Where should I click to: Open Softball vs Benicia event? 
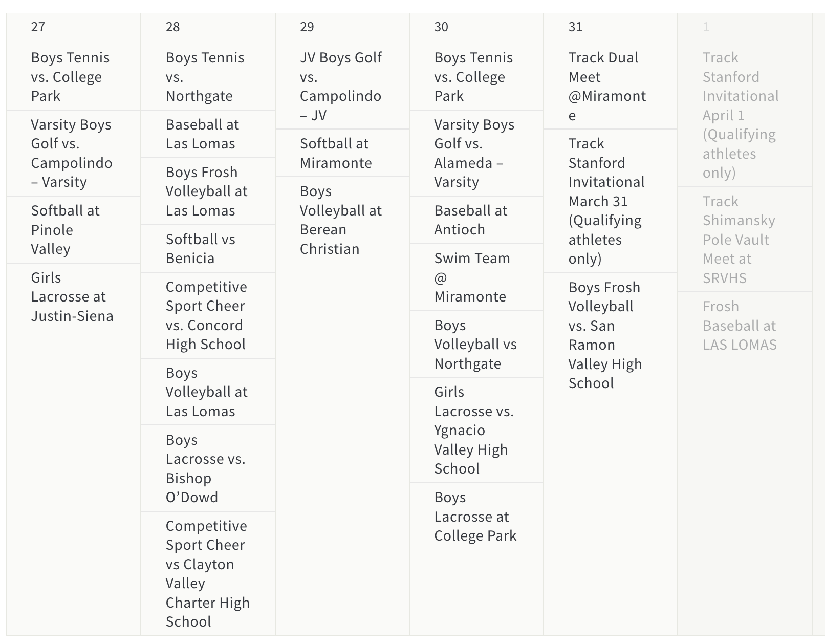point(200,249)
